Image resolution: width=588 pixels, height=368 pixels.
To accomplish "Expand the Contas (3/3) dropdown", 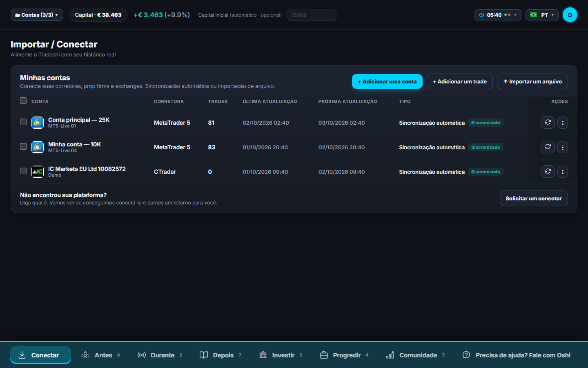I will [x=37, y=15].
